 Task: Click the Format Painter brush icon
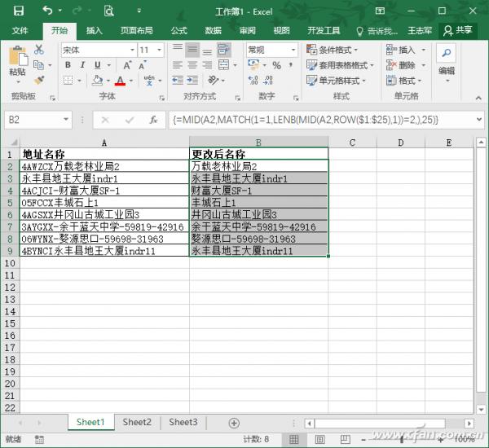pyautogui.click(x=39, y=80)
